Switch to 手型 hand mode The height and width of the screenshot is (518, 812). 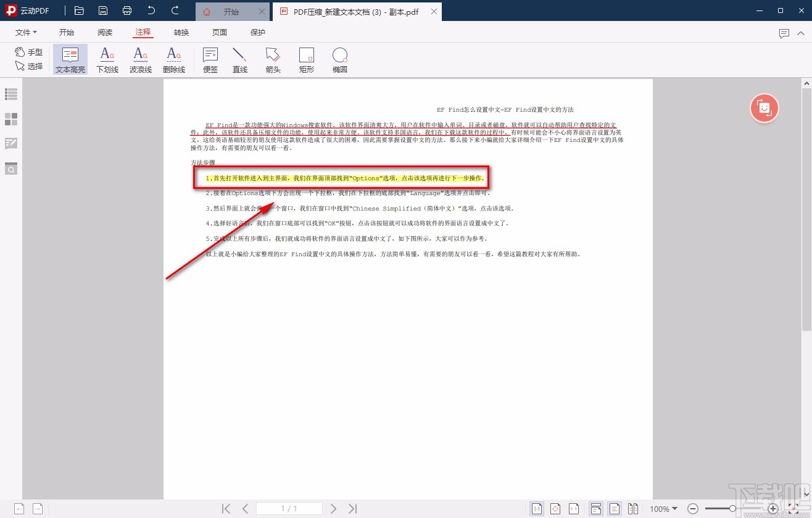[x=29, y=52]
